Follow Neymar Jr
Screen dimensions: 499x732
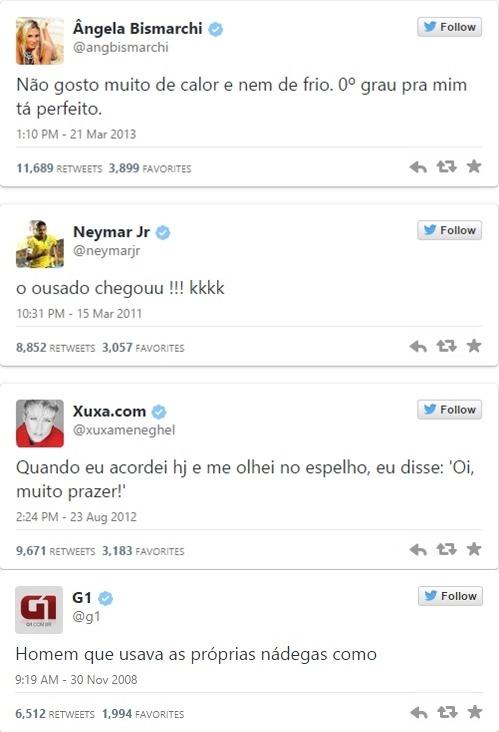[450, 230]
